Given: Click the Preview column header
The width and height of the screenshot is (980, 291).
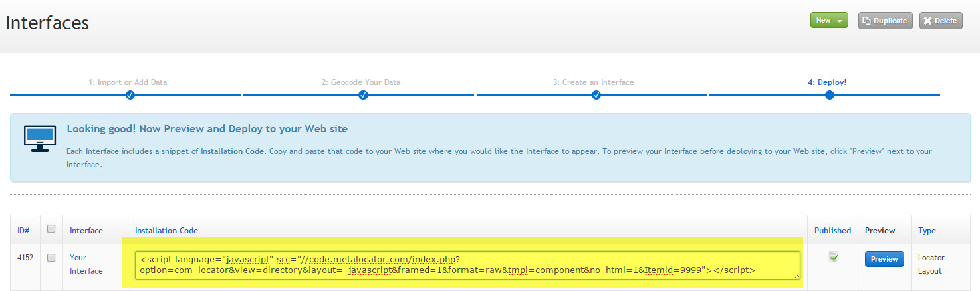Looking at the screenshot, I should (x=880, y=231).
